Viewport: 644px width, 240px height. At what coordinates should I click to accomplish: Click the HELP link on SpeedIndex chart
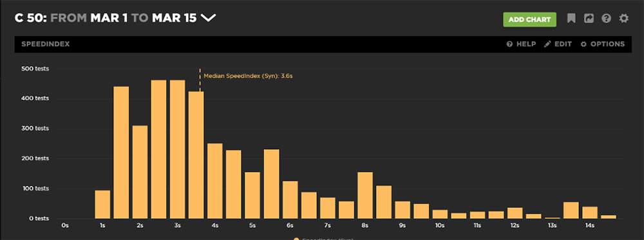[521, 44]
